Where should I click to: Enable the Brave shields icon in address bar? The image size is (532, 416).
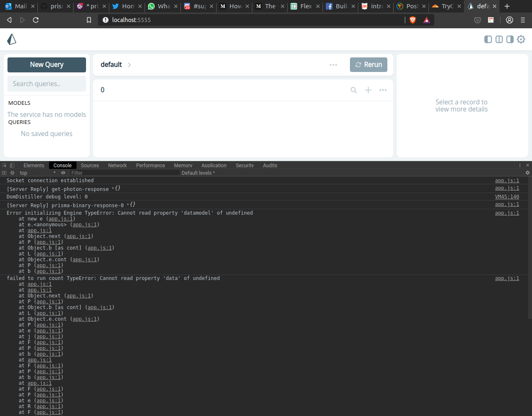pyautogui.click(x=412, y=20)
